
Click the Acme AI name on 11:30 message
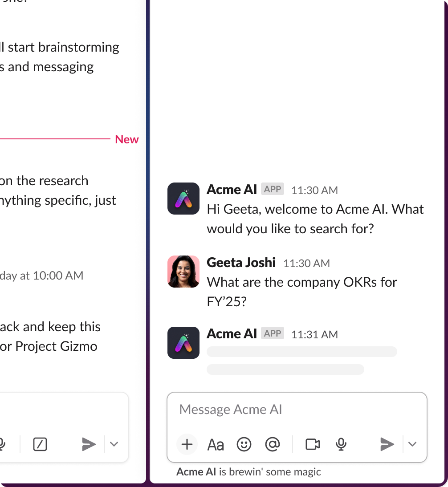(232, 190)
